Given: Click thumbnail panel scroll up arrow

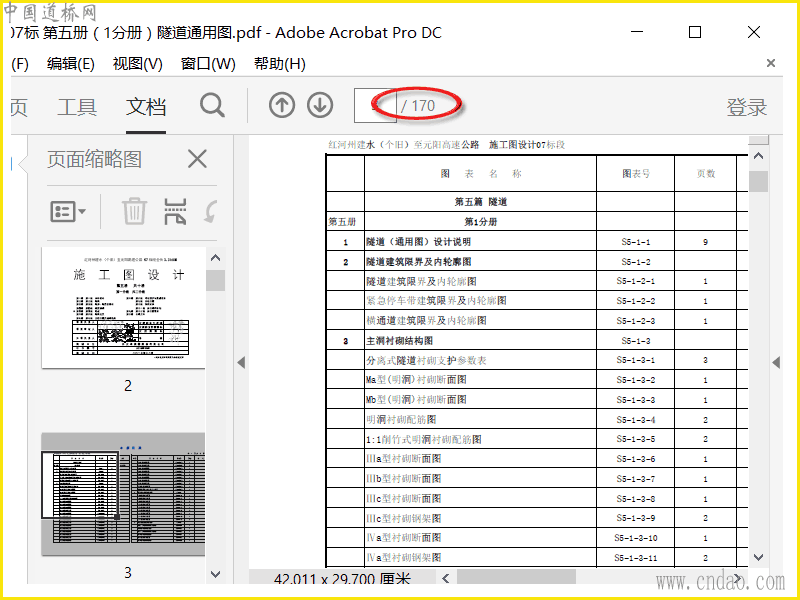Looking at the screenshot, I should (215, 258).
